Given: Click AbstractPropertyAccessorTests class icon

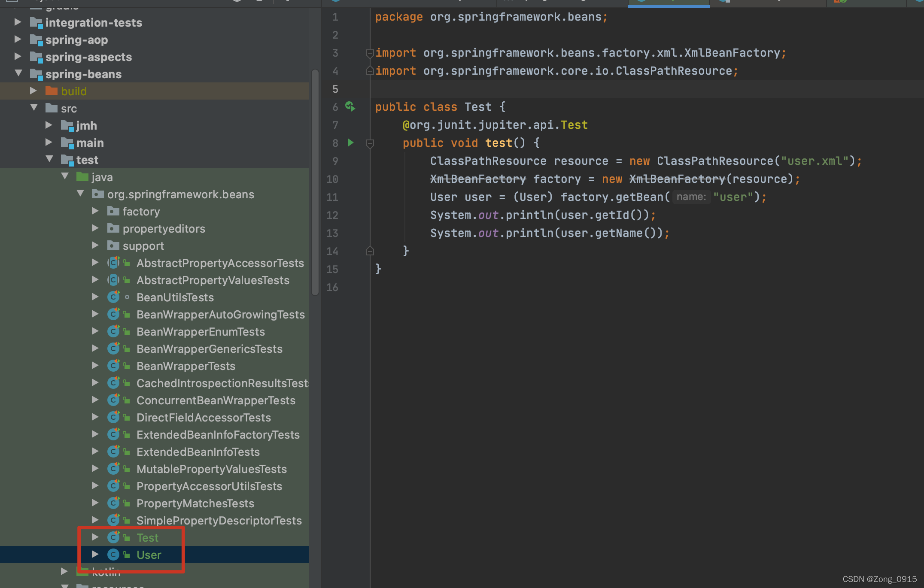Looking at the screenshot, I should (113, 262).
